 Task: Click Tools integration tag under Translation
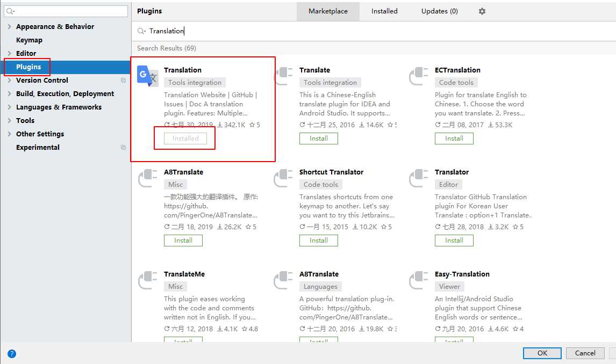[x=195, y=82]
